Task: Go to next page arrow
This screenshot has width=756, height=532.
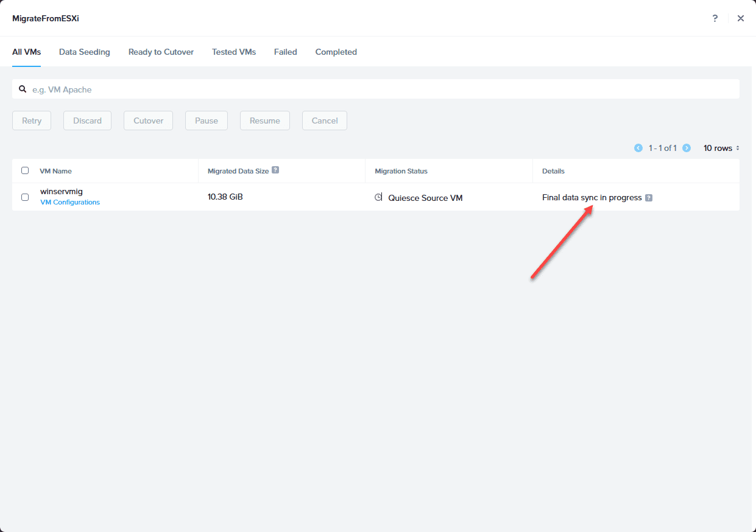Action: (x=687, y=148)
